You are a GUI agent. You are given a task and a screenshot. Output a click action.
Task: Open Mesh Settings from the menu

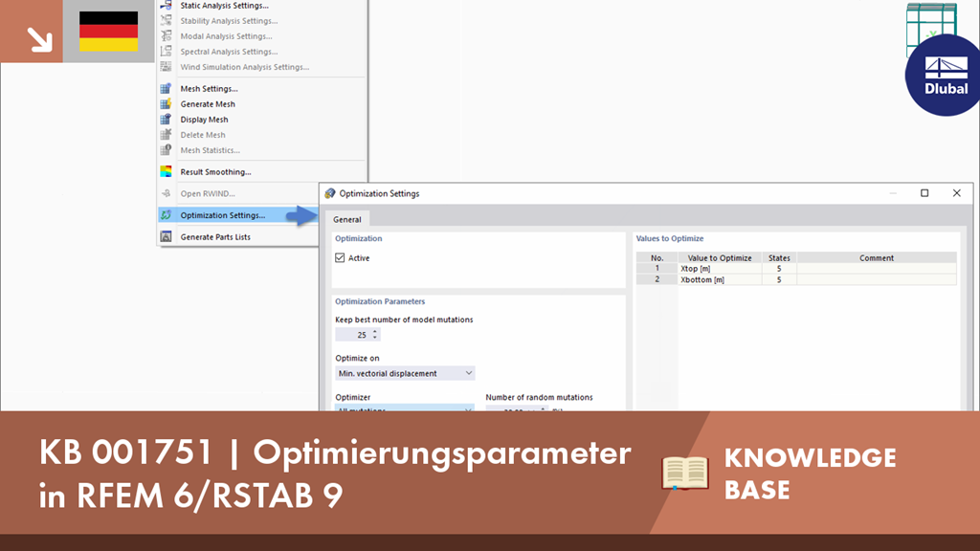(209, 89)
